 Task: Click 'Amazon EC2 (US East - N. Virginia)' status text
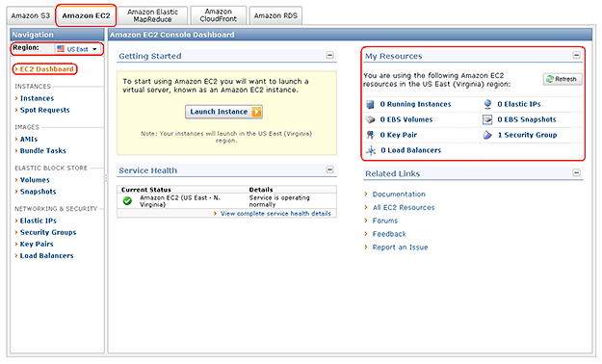pyautogui.click(x=180, y=201)
